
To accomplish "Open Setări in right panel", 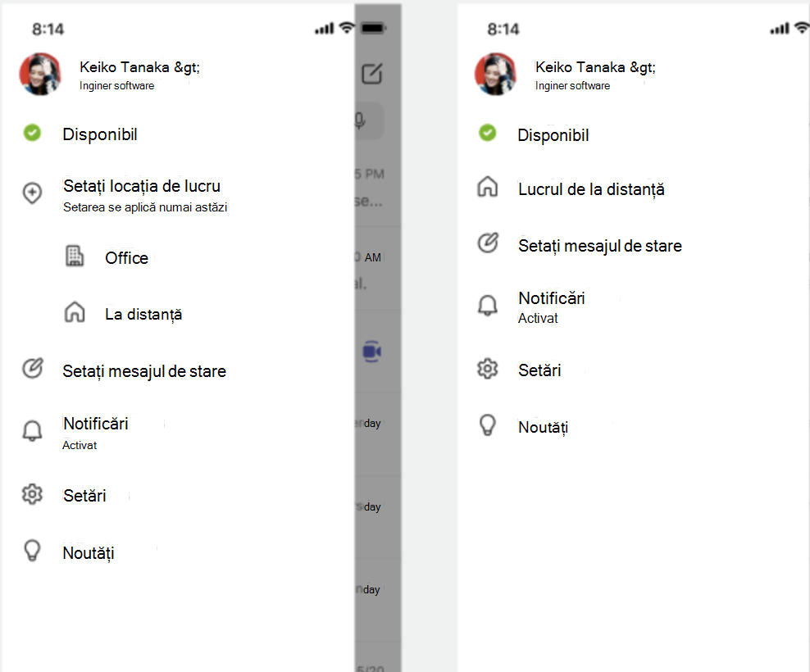I will point(539,370).
